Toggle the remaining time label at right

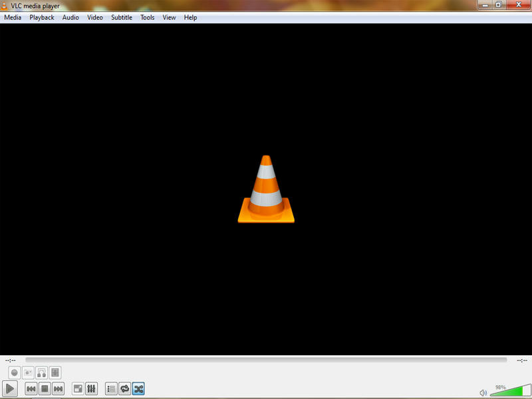tap(522, 360)
